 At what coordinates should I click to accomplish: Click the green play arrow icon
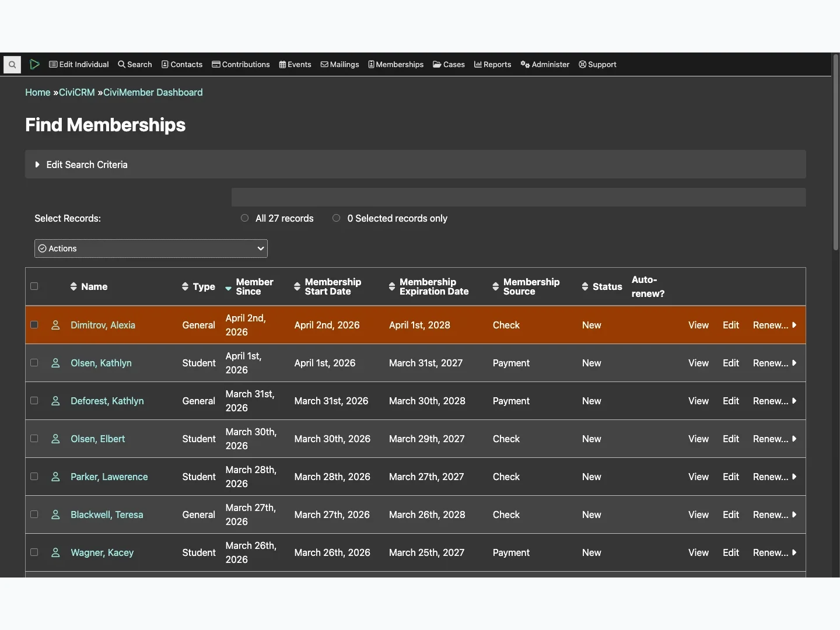[x=34, y=65]
